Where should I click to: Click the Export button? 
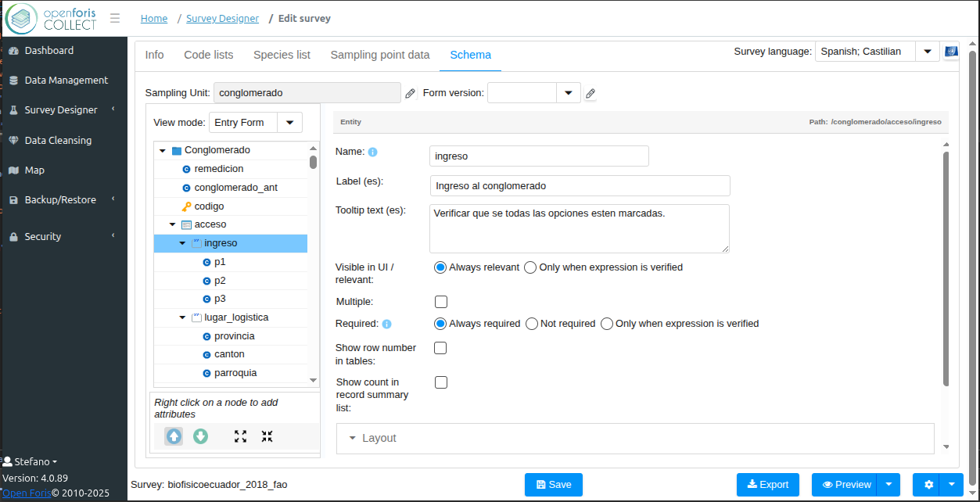tap(767, 485)
